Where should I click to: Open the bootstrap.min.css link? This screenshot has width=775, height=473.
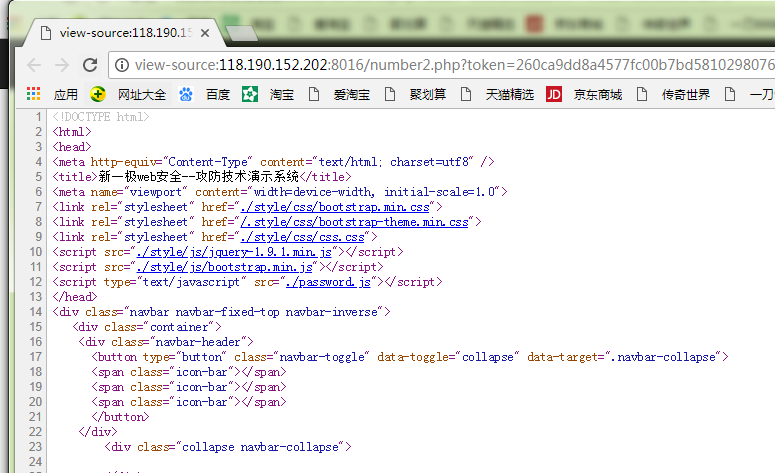point(335,207)
